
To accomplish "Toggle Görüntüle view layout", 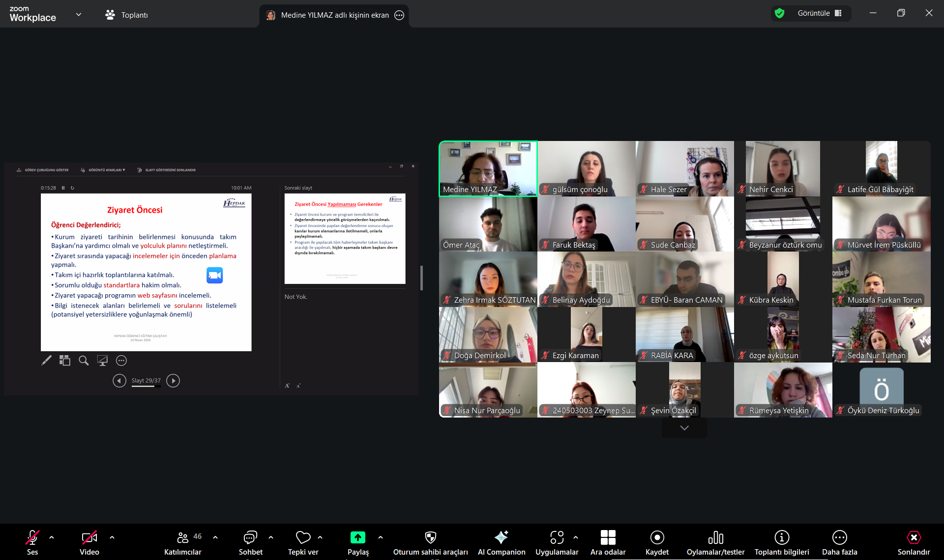I will pyautogui.click(x=819, y=13).
